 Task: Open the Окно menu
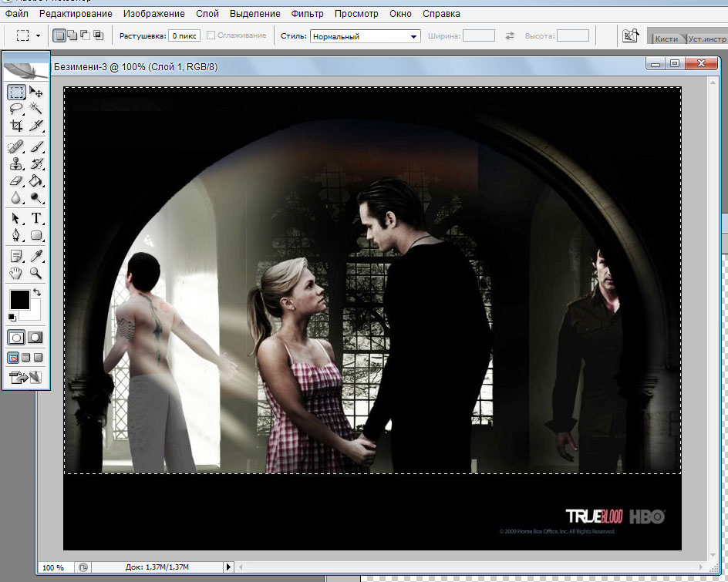pos(401,14)
